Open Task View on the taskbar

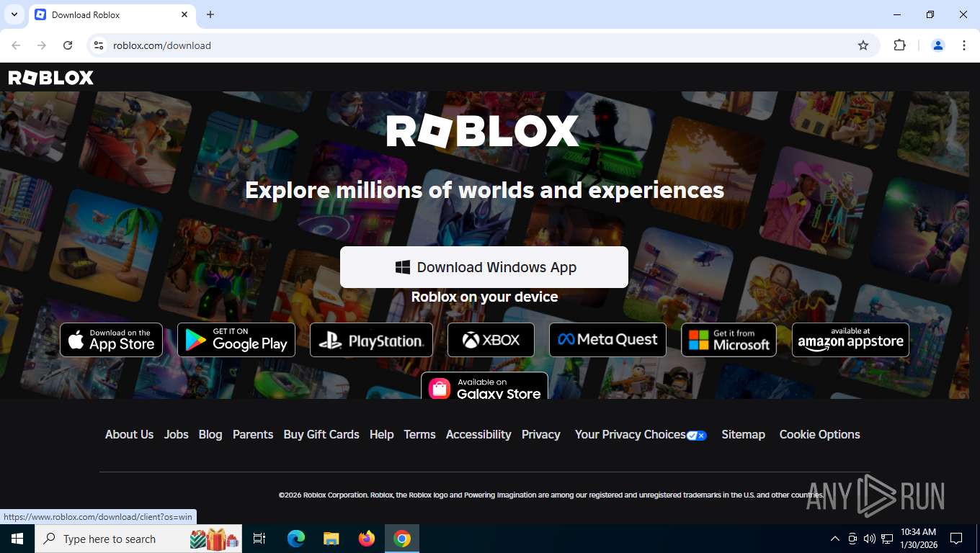coord(259,539)
